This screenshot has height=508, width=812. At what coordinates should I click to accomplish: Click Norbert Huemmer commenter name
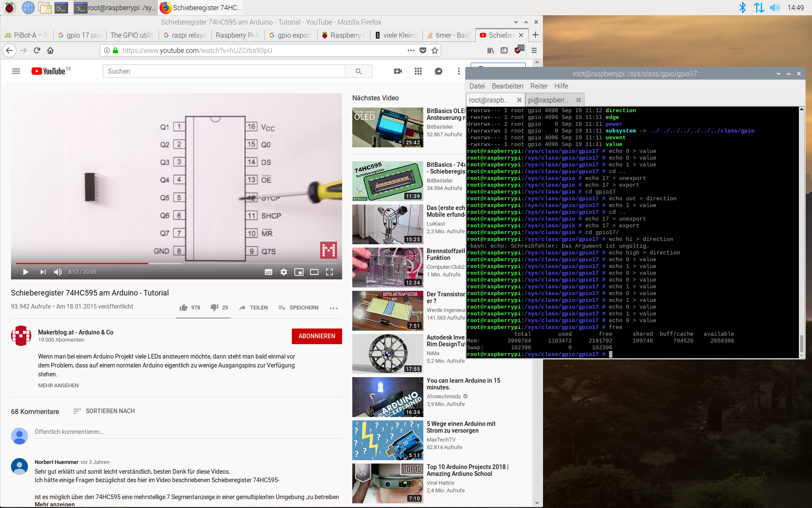click(x=57, y=462)
